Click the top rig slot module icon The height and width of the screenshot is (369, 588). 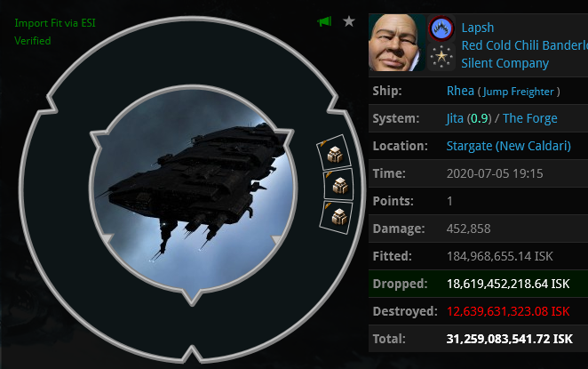(335, 154)
